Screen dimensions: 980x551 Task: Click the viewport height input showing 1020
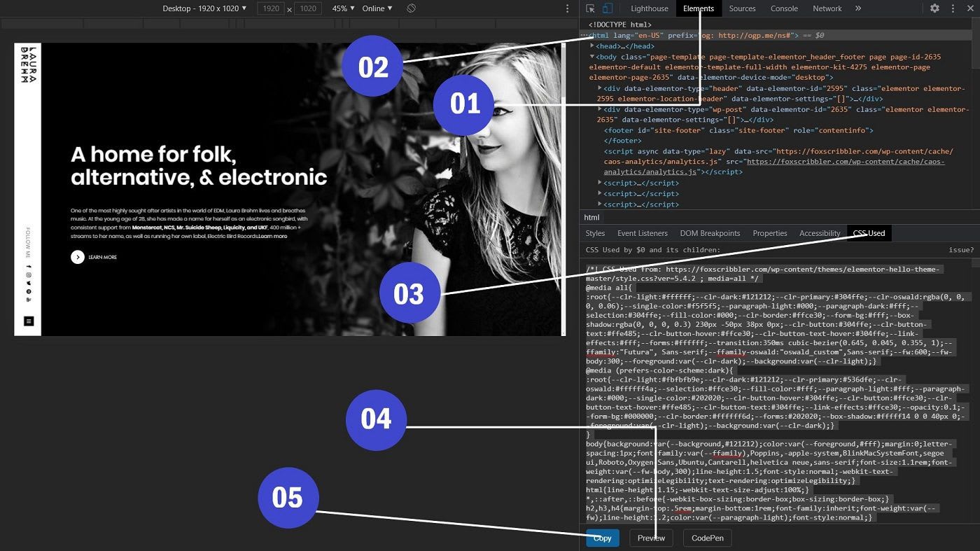pyautogui.click(x=307, y=8)
